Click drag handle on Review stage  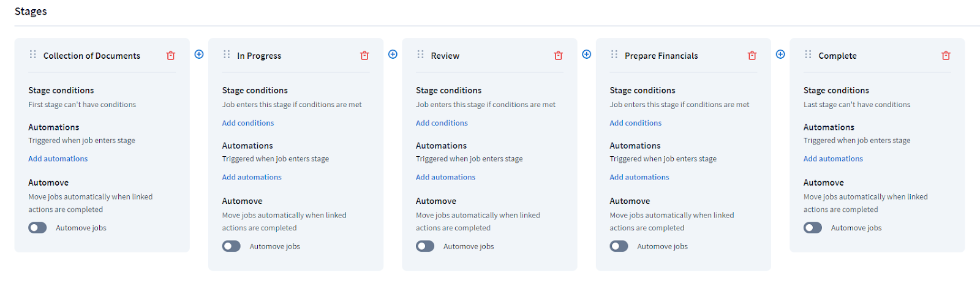click(420, 55)
